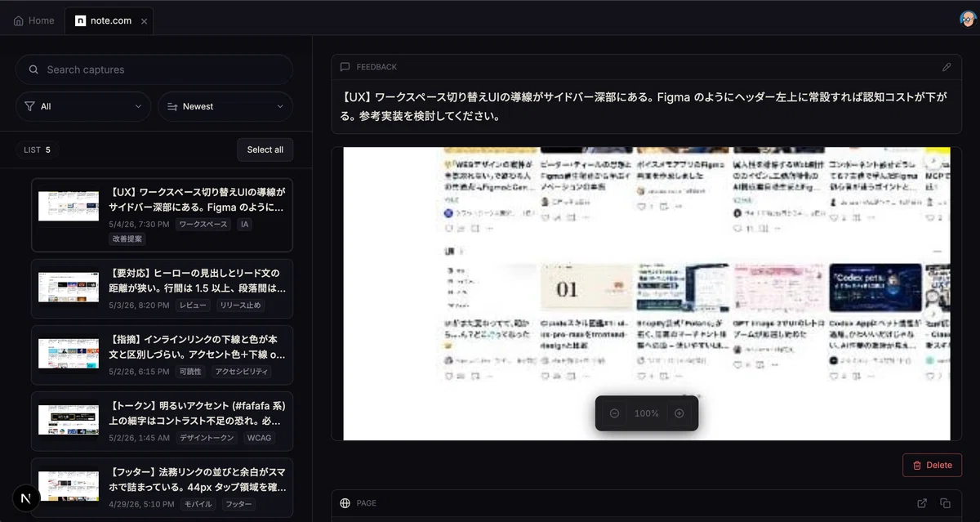The height and width of the screenshot is (522, 980).
Task: Click the 100% zoom level
Action: [647, 413]
